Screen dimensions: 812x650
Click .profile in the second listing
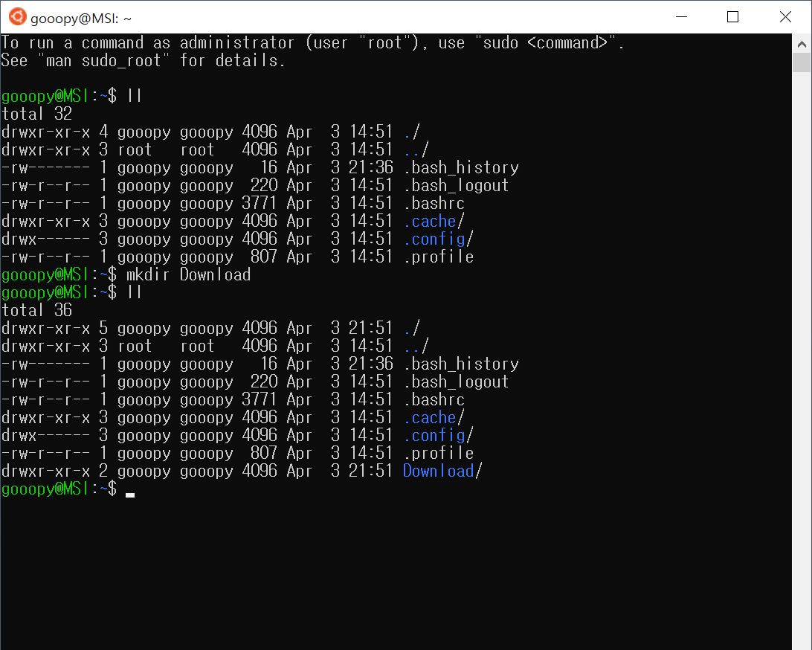point(439,453)
